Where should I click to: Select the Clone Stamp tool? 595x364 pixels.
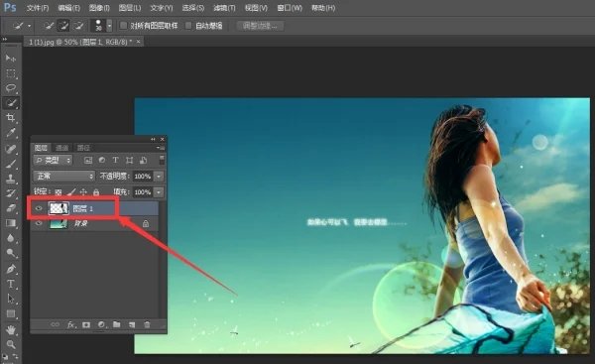coord(11,179)
